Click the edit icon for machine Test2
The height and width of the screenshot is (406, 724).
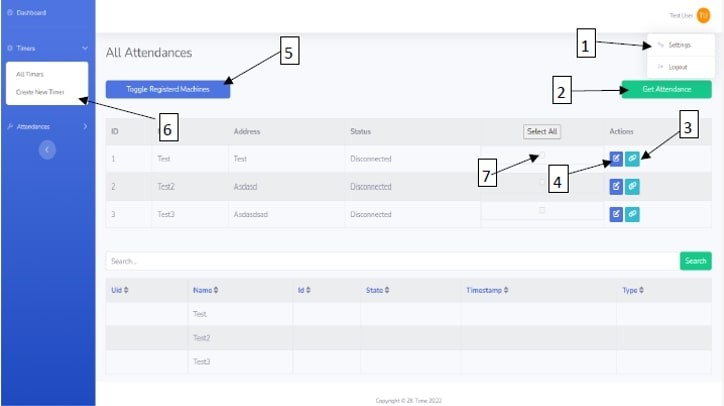(616, 186)
